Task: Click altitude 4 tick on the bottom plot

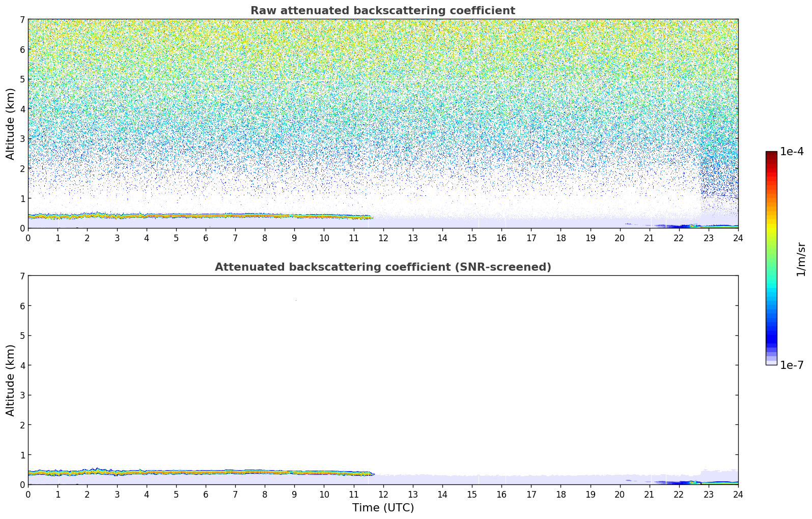Action: [22, 365]
